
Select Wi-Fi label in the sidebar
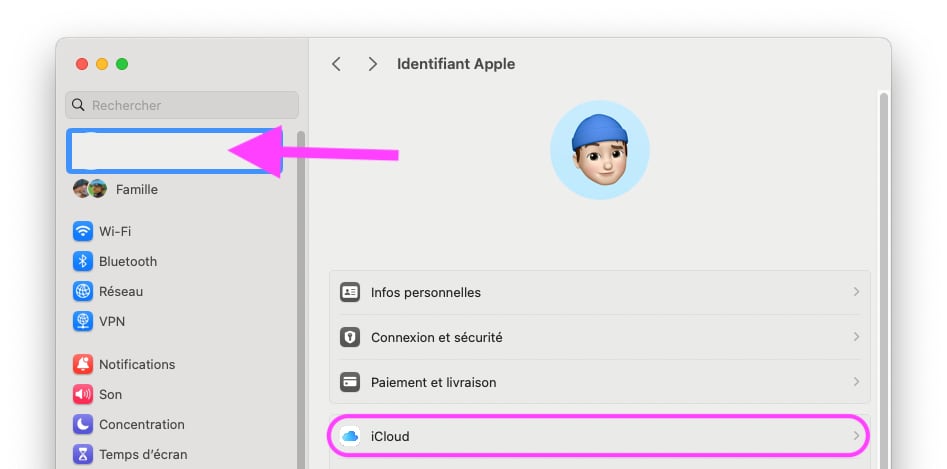115,231
